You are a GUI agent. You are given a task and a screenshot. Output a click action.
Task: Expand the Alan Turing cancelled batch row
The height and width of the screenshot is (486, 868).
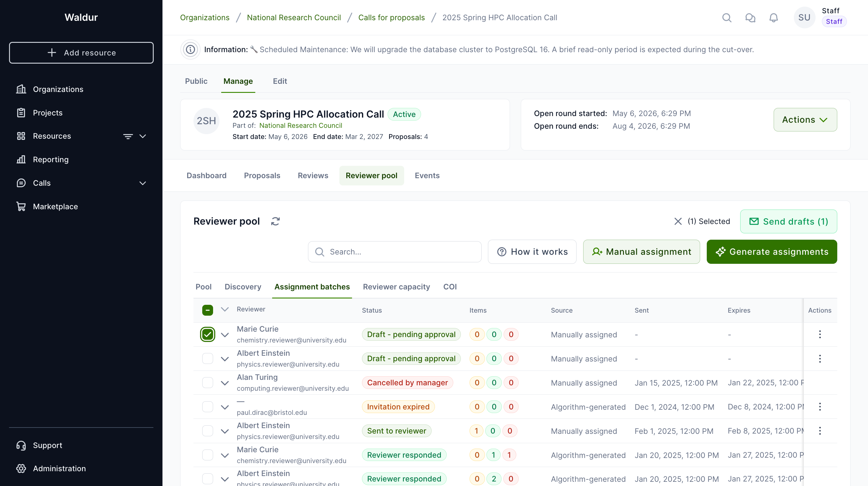pos(225,383)
